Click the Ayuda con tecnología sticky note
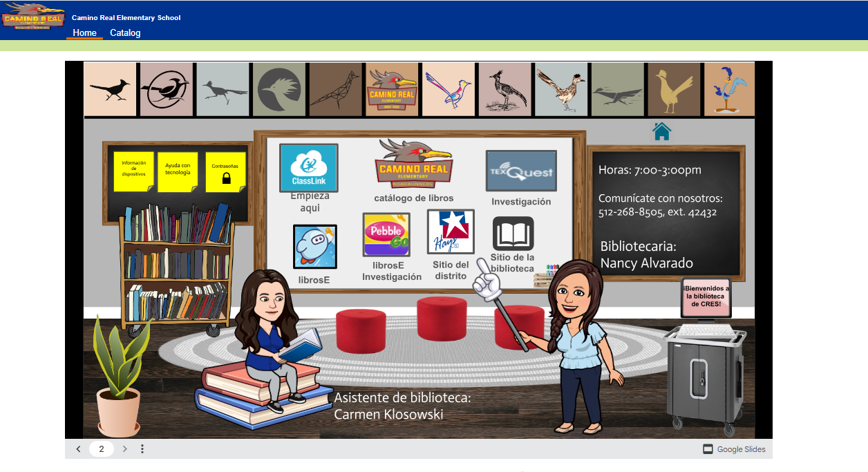 (178, 172)
